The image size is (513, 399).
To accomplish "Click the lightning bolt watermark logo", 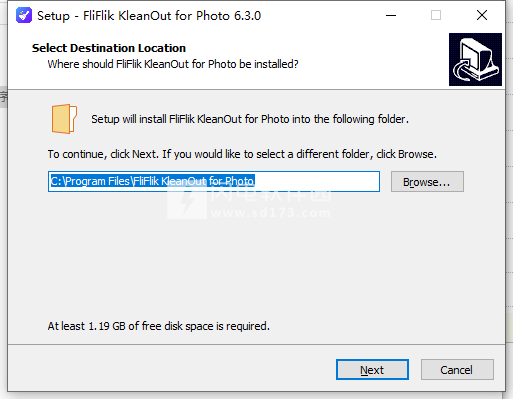I will click(187, 202).
